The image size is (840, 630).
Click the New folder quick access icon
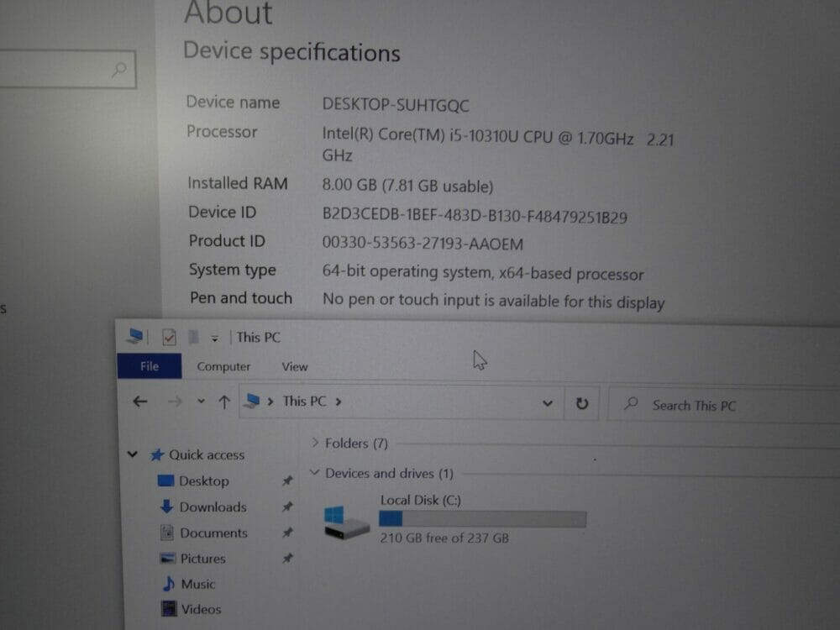[193, 337]
